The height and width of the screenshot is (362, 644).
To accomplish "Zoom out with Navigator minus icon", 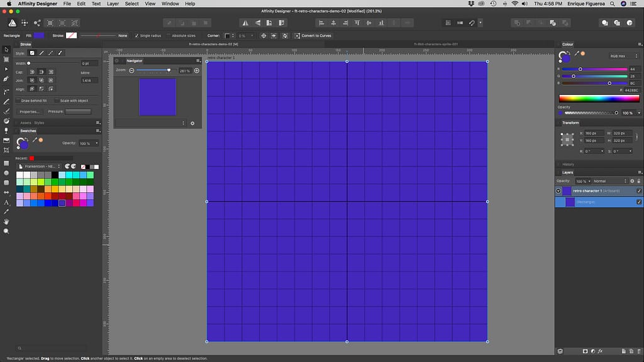I will 131,70.
